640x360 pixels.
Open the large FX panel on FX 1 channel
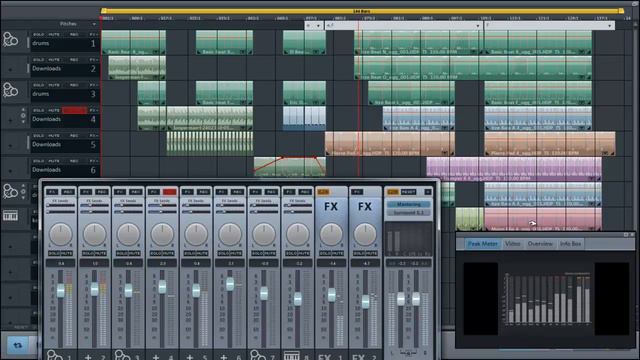tap(331, 207)
